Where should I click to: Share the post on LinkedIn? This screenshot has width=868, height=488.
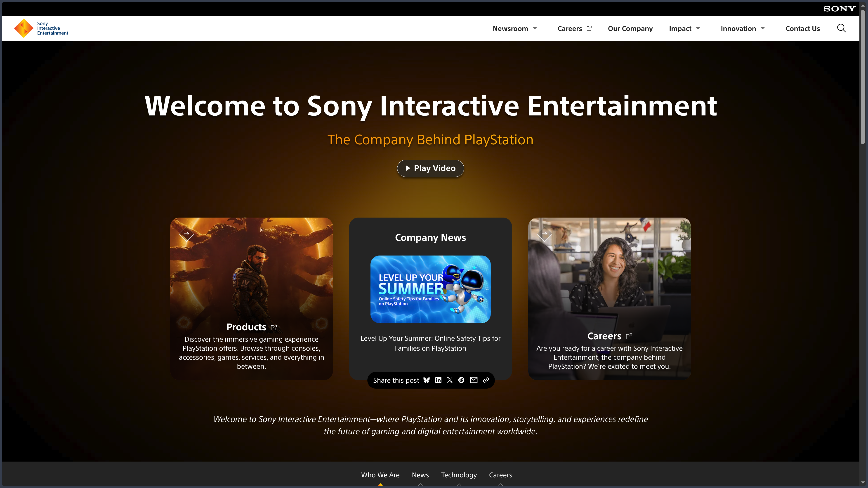(438, 380)
